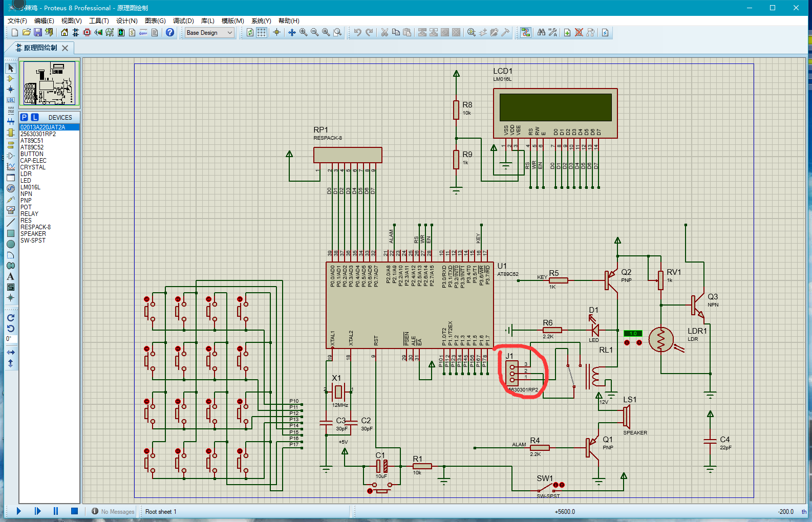The image size is (812, 522).
Task: Open the 库(L) library menu
Action: [207, 20]
